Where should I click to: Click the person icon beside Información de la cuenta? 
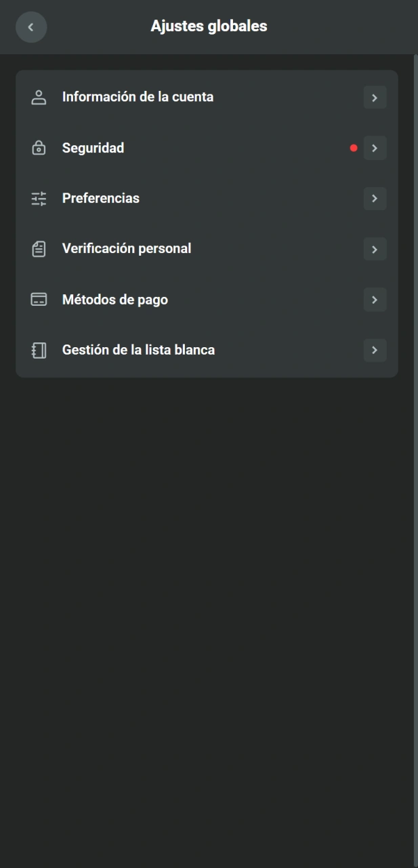(39, 96)
